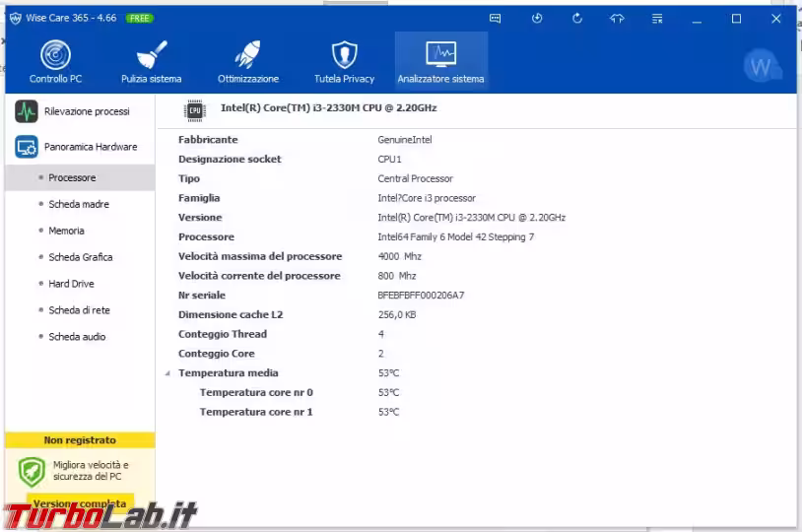The height and width of the screenshot is (532, 802).
Task: Select the 4000 Mhz value
Action: click(x=399, y=256)
